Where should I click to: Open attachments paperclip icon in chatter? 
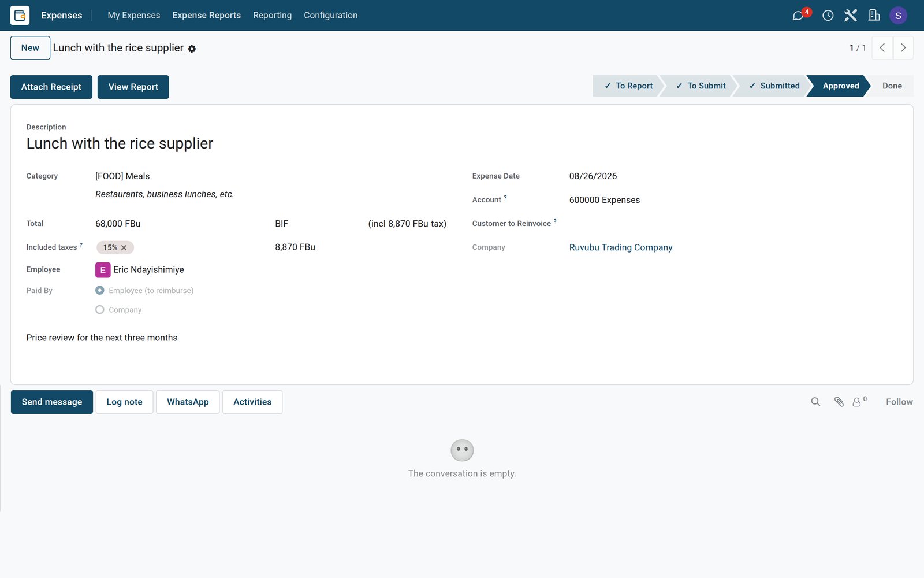coord(839,402)
